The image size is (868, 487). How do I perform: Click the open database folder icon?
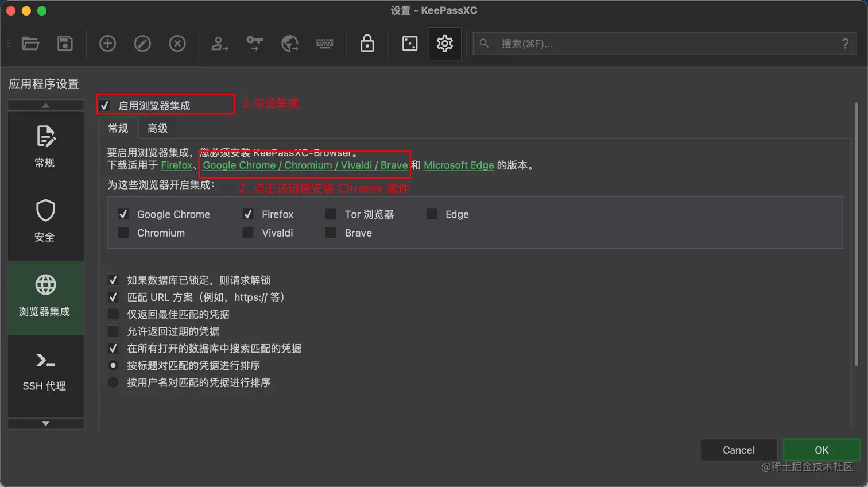coord(30,44)
